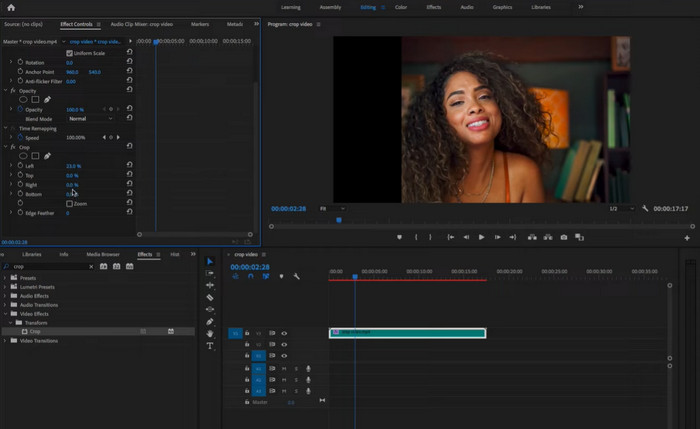Expand the Lumetri Presets folder
The image size is (700, 429).
(x=5, y=287)
